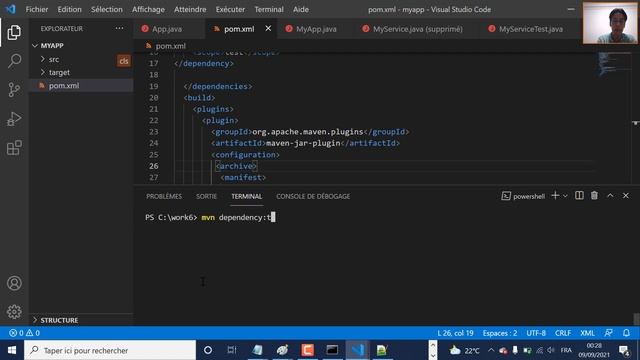Switch to the App.java tab
This screenshot has width=640, height=360.
tap(167, 29)
